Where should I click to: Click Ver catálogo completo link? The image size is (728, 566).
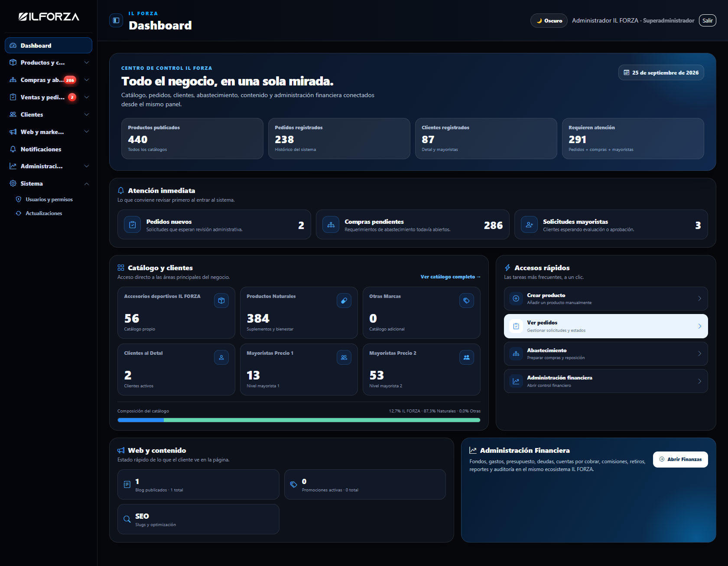(x=450, y=277)
